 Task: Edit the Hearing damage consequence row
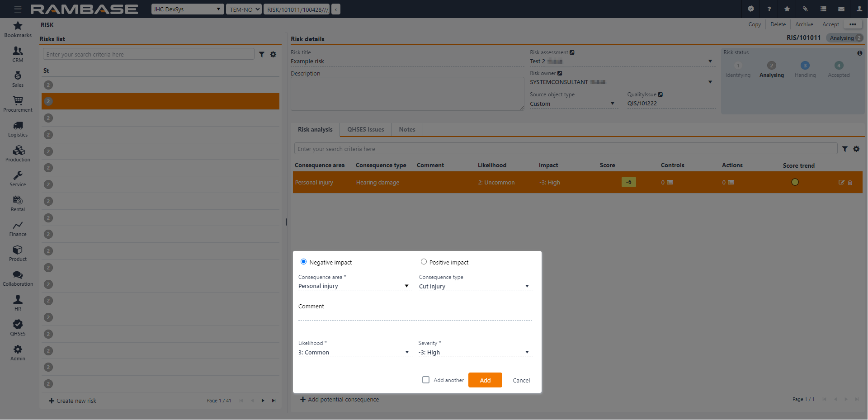coord(841,183)
